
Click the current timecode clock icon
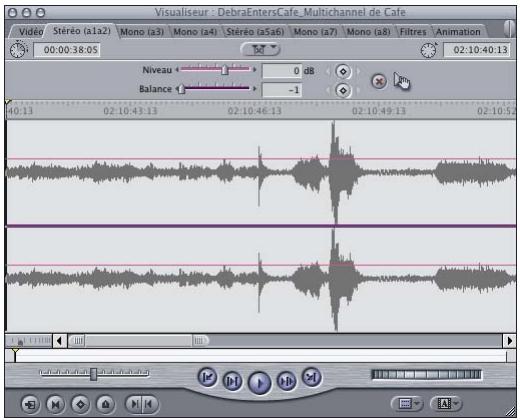click(429, 50)
